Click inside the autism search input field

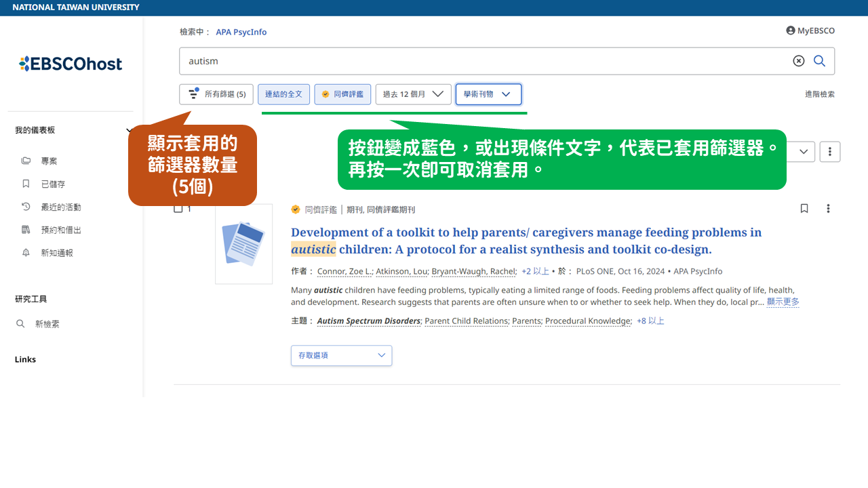pyautogui.click(x=475, y=61)
